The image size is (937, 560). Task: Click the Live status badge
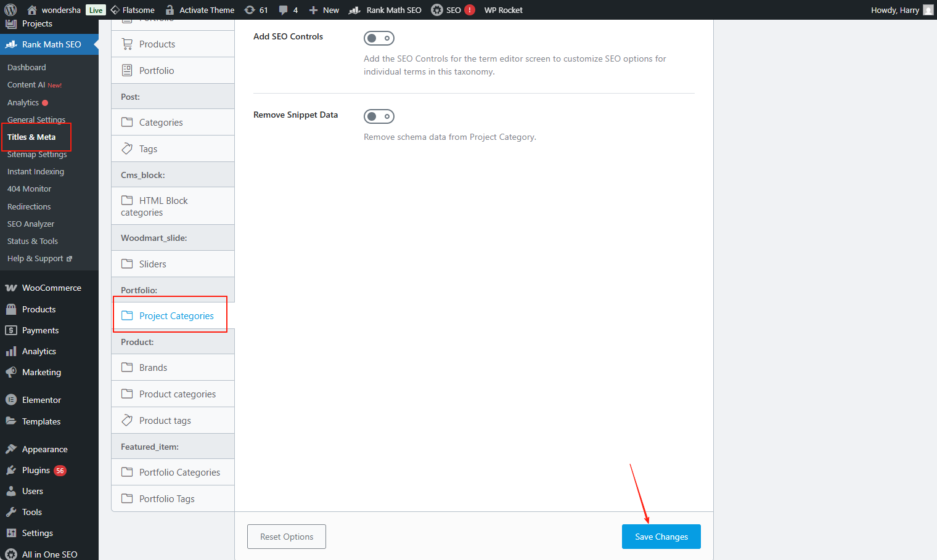click(96, 10)
